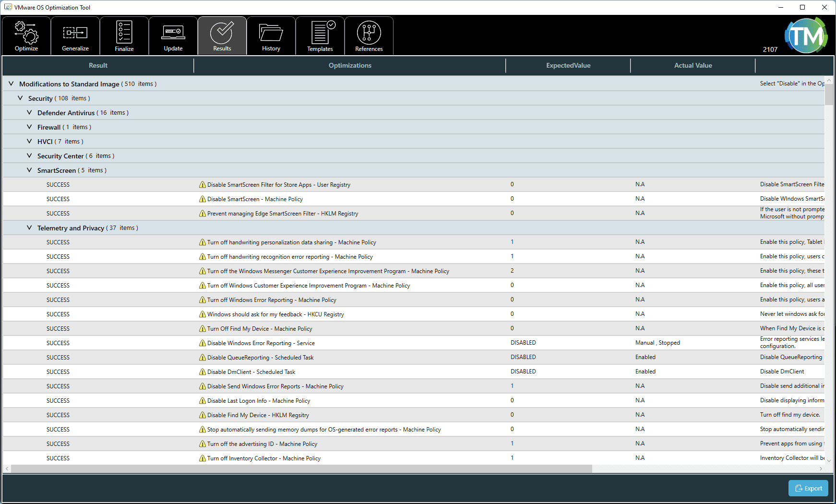Click the Export button

[808, 488]
